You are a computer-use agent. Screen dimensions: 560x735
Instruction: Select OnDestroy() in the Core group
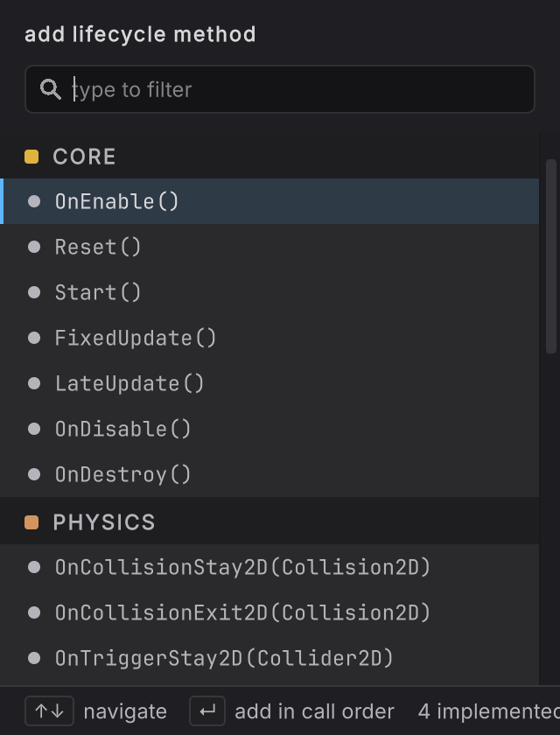pos(269,474)
